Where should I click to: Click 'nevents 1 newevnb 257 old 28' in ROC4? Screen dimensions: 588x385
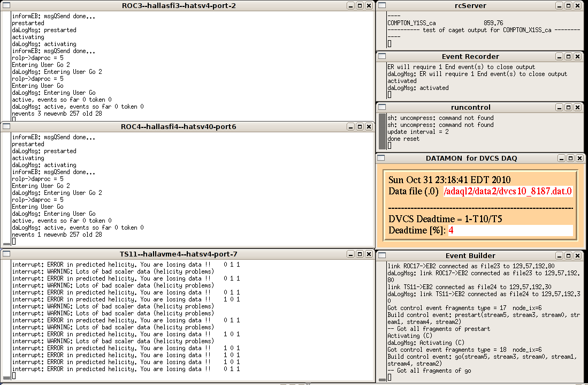(57, 235)
